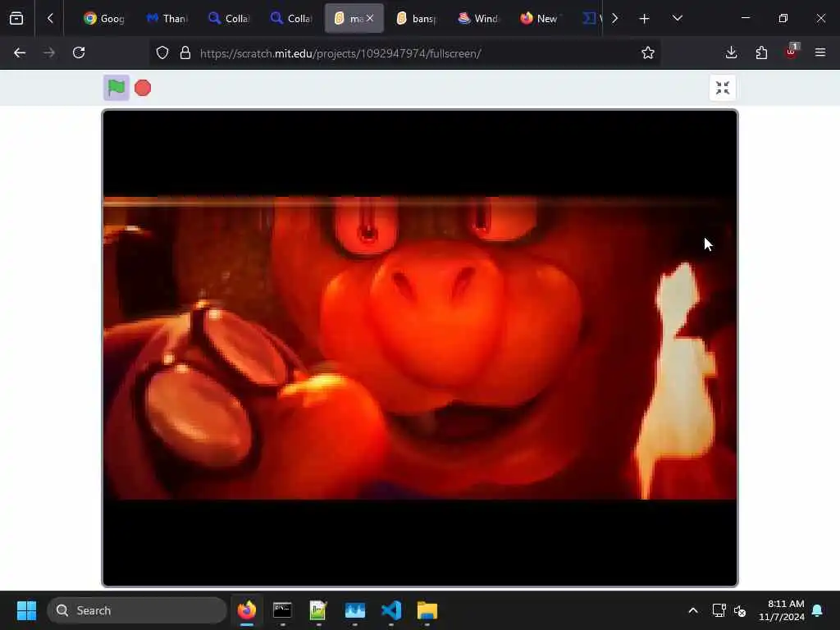Close the active Scratch tab

tap(370, 18)
